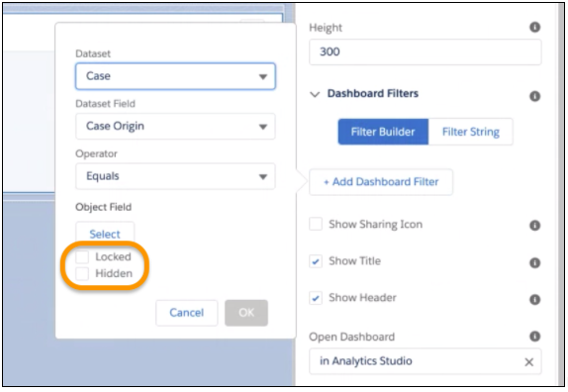Image resolution: width=568 pixels, height=392 pixels.
Task: Switch to the Filter Builder tab
Action: tap(383, 132)
